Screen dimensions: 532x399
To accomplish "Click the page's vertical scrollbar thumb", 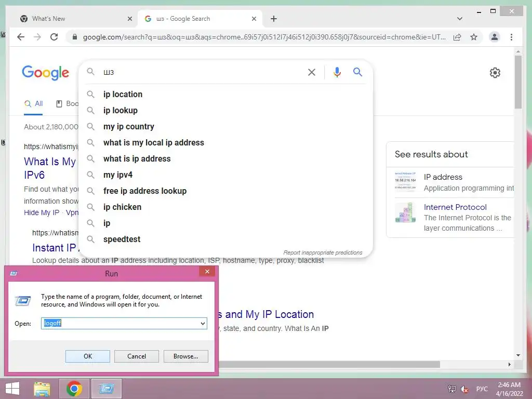I will [518, 82].
